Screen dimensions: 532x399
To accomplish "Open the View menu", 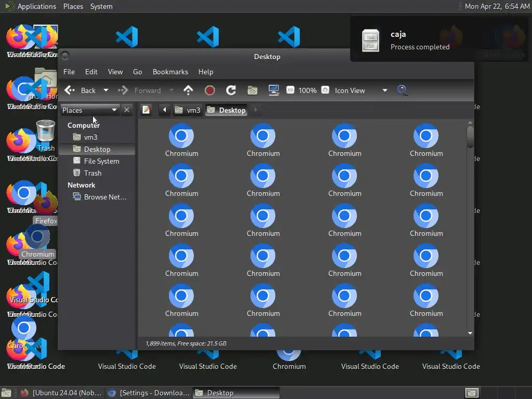I will click(115, 72).
